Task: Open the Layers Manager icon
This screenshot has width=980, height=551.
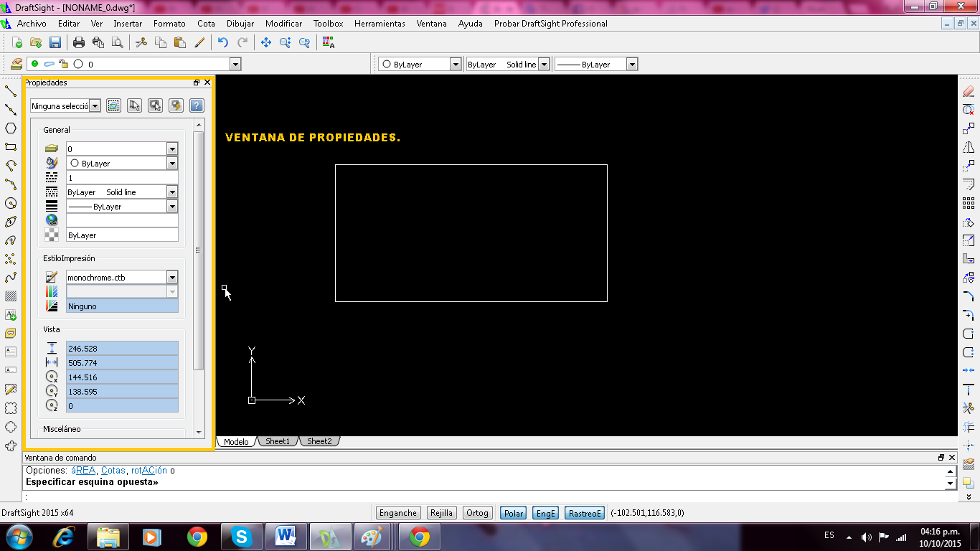Action: pyautogui.click(x=16, y=64)
